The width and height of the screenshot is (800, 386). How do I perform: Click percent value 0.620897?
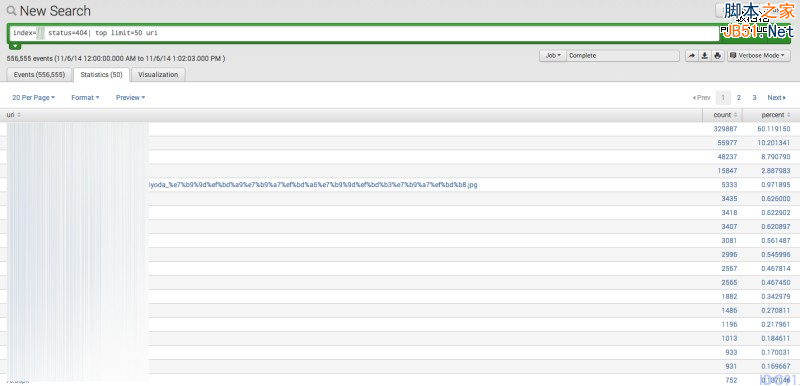776,226
